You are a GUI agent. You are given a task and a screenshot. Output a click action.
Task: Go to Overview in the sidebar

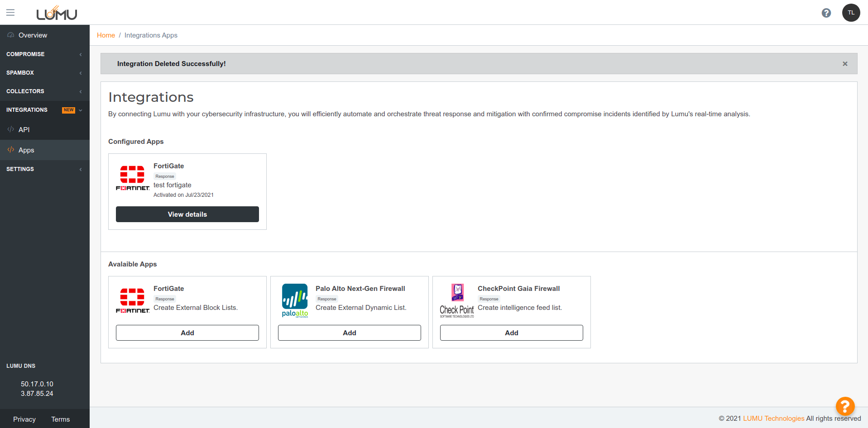click(33, 35)
